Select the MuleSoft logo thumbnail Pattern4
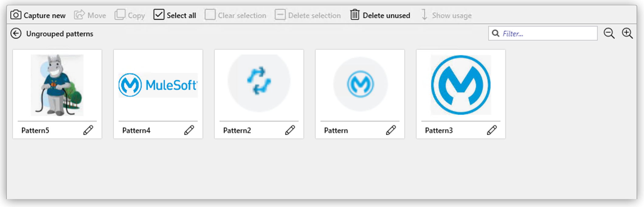 point(158,85)
